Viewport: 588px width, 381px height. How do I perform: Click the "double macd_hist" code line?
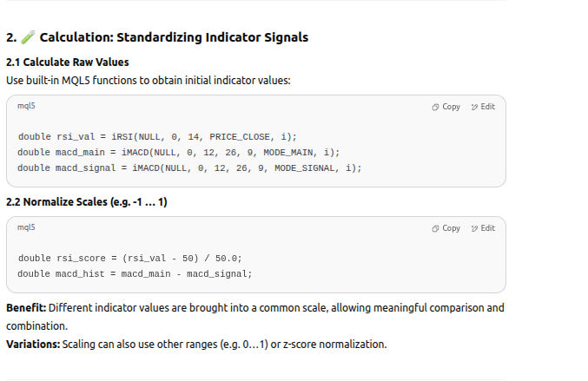(x=135, y=274)
